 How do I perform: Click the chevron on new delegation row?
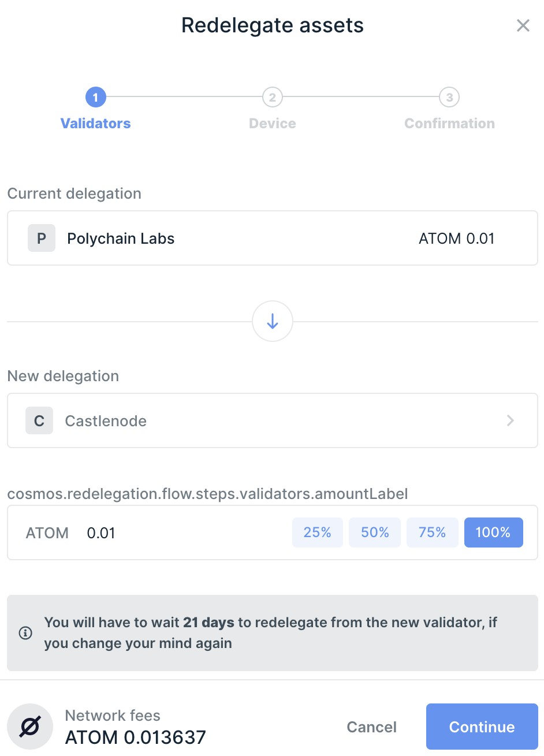(x=511, y=420)
